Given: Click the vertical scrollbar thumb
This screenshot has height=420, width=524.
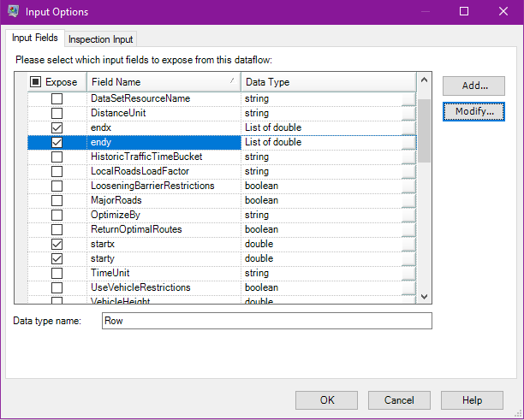Looking at the screenshot, I should [x=425, y=131].
